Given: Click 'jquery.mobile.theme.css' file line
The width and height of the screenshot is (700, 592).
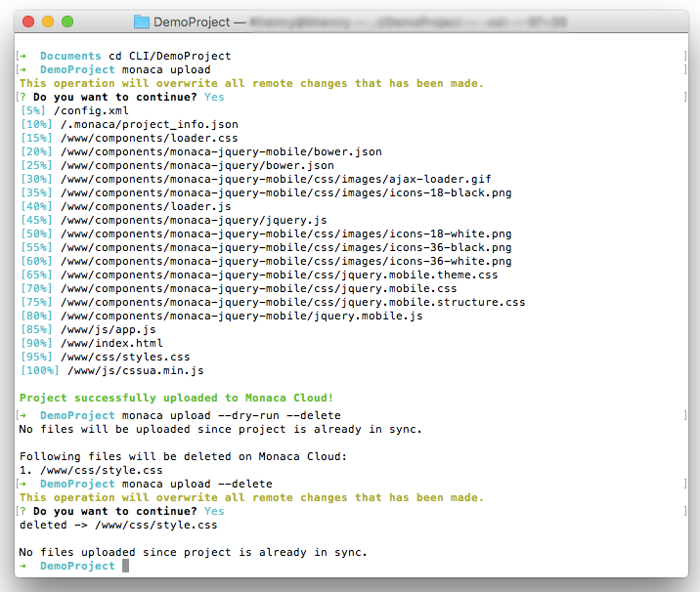Looking at the screenshot, I should 259,275.
